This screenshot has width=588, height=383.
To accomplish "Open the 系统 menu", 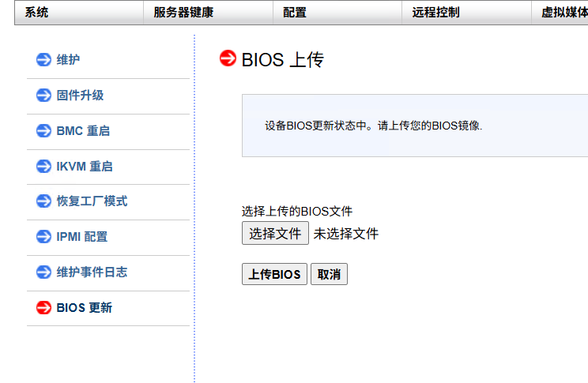I will (36, 13).
